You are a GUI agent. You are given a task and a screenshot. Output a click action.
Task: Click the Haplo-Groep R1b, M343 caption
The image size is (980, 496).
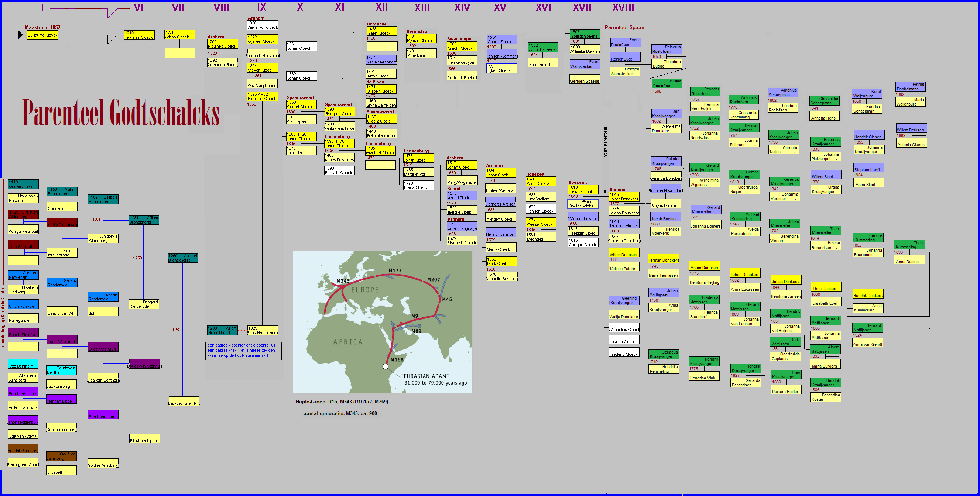tap(342, 402)
